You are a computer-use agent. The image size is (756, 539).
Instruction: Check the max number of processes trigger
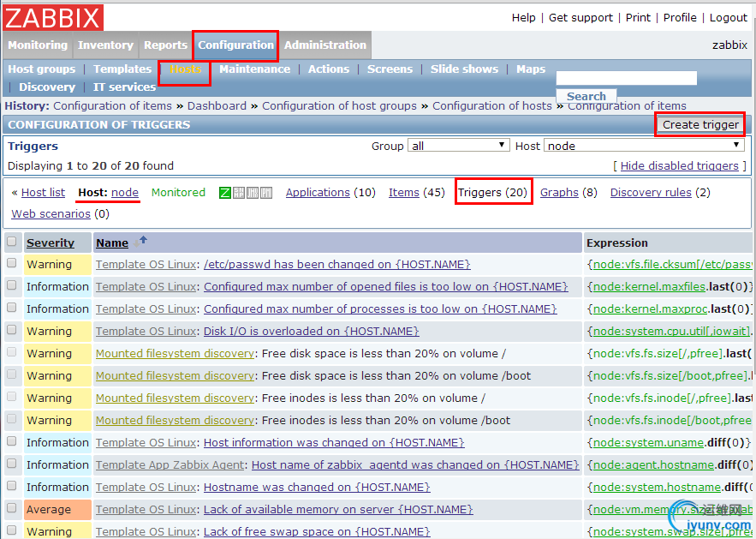(12, 308)
